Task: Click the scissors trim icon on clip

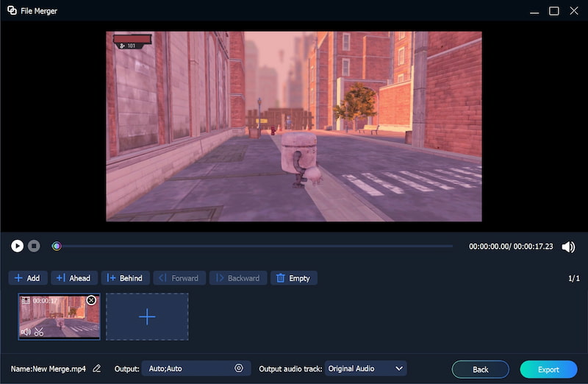Action: 39,332
